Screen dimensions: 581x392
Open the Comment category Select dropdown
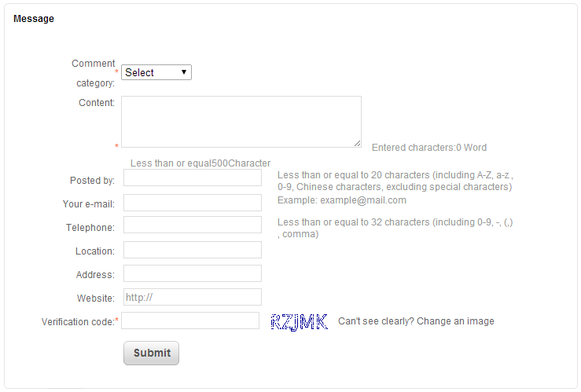[156, 72]
